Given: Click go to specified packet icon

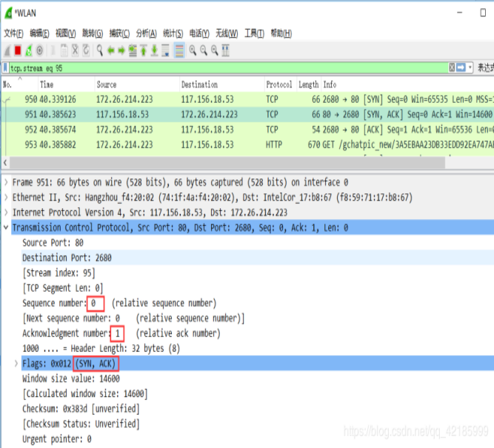Looking at the screenshot, I should click(133, 50).
